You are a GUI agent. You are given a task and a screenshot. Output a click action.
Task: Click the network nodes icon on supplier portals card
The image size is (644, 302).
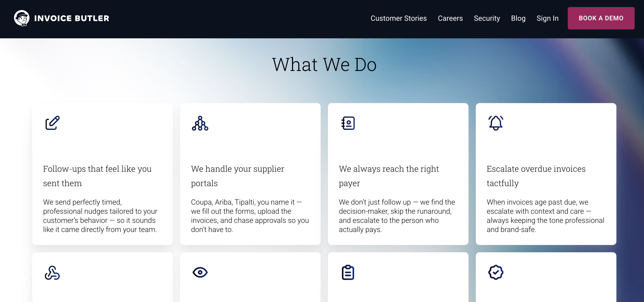200,123
